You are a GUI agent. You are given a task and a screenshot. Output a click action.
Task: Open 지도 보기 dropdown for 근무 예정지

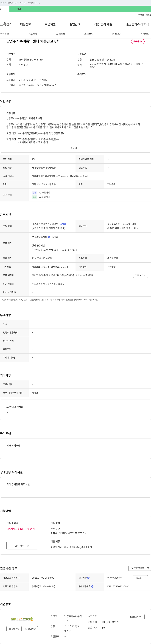140,275
